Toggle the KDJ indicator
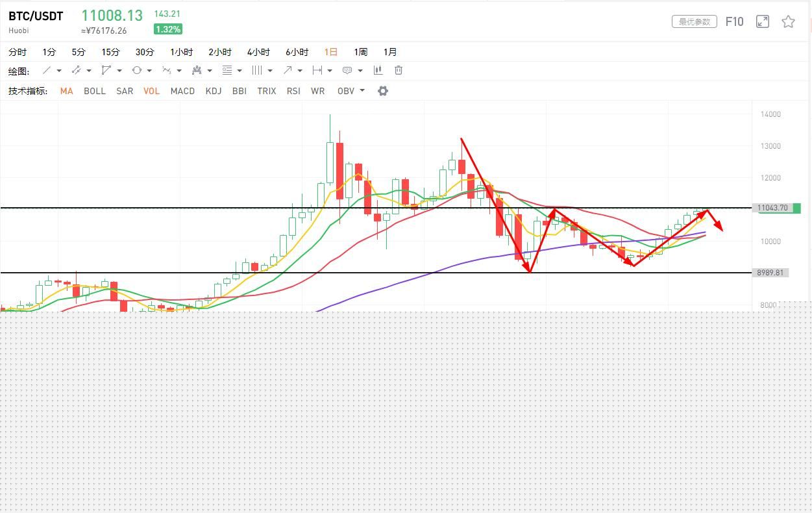This screenshot has width=812, height=513. [214, 91]
